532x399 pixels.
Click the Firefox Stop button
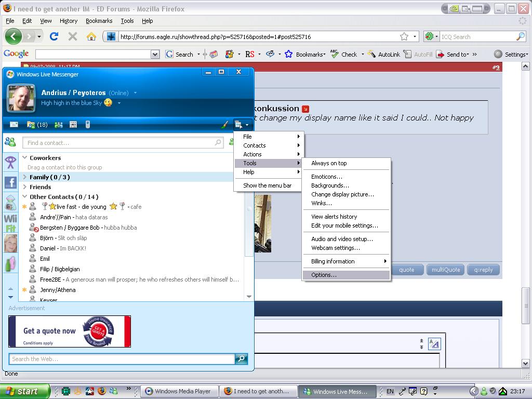click(73, 36)
